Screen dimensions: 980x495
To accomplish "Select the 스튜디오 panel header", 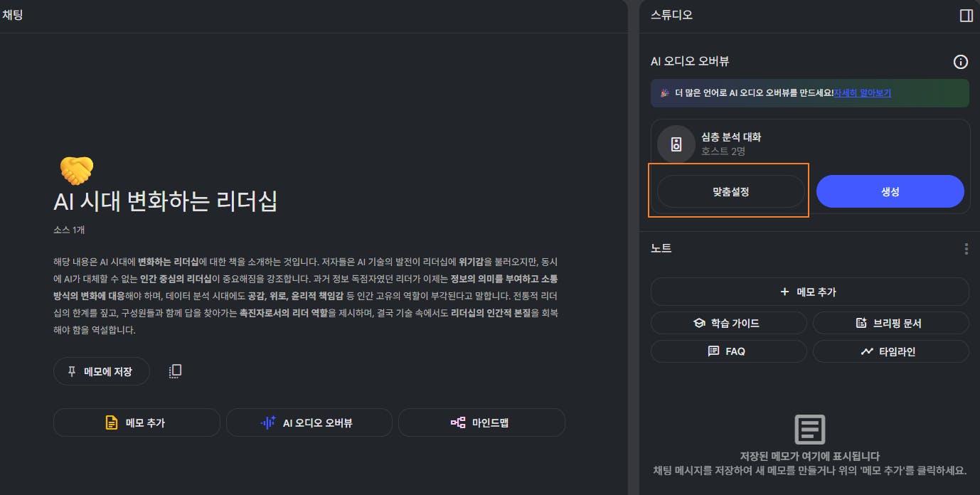I will point(671,15).
